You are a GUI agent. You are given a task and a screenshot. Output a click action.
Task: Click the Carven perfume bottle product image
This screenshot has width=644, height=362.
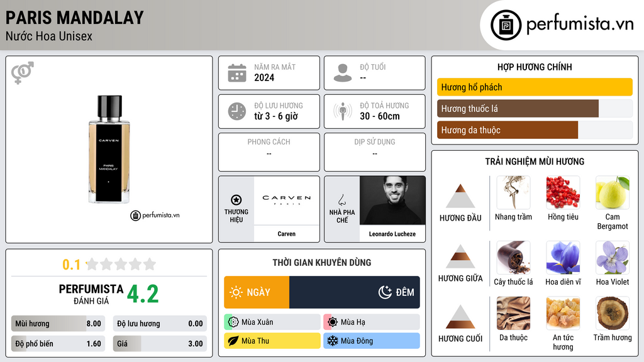[109, 150]
